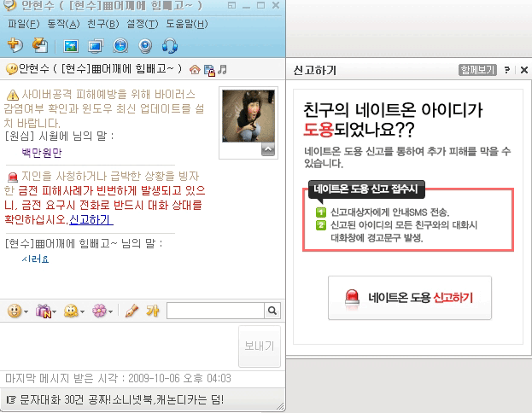
Task: Start voice chat headset icon
Action: point(170,46)
